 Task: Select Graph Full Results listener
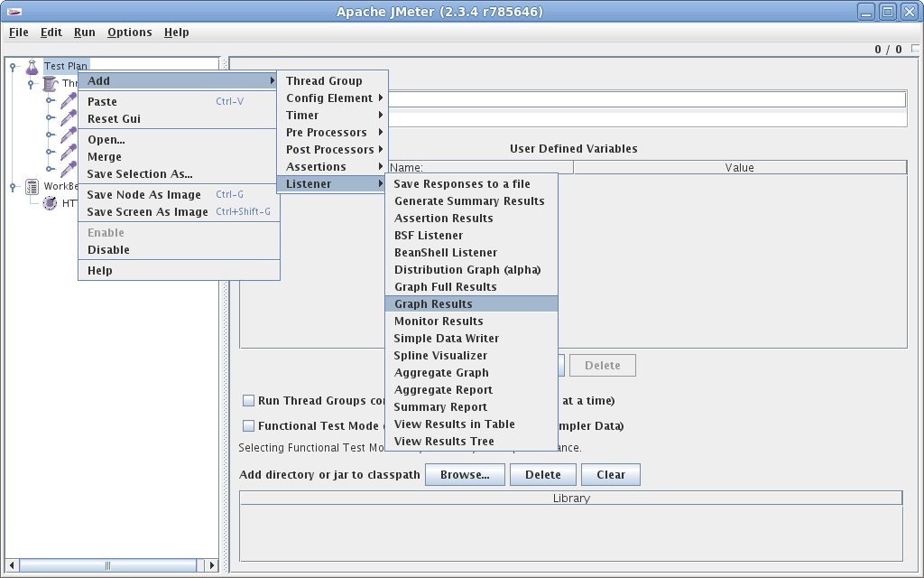471,286
